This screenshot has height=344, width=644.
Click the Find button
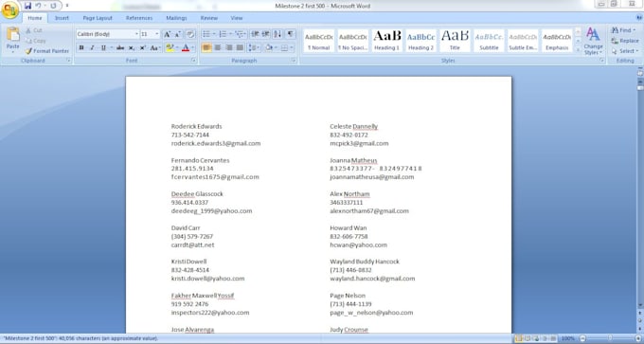[x=624, y=30]
